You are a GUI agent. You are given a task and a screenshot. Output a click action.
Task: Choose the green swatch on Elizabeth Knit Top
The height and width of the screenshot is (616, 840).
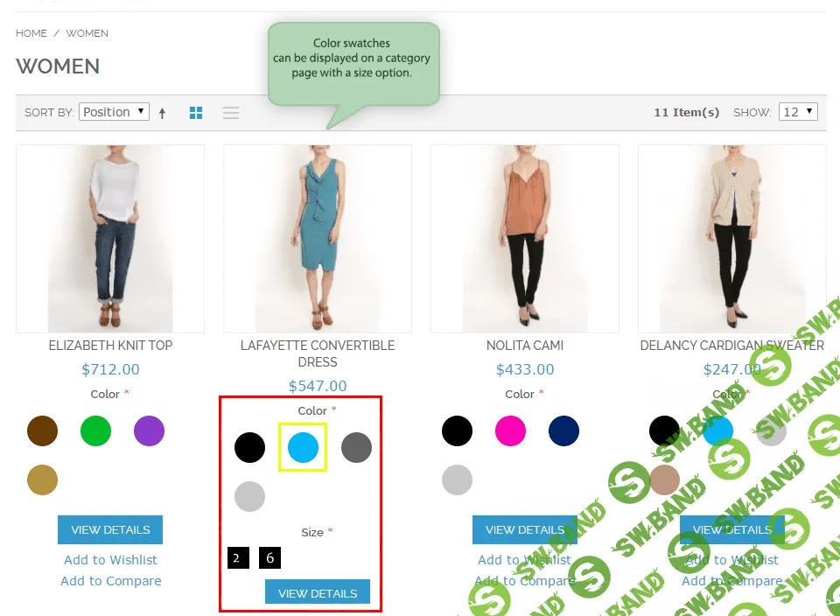tap(95, 430)
